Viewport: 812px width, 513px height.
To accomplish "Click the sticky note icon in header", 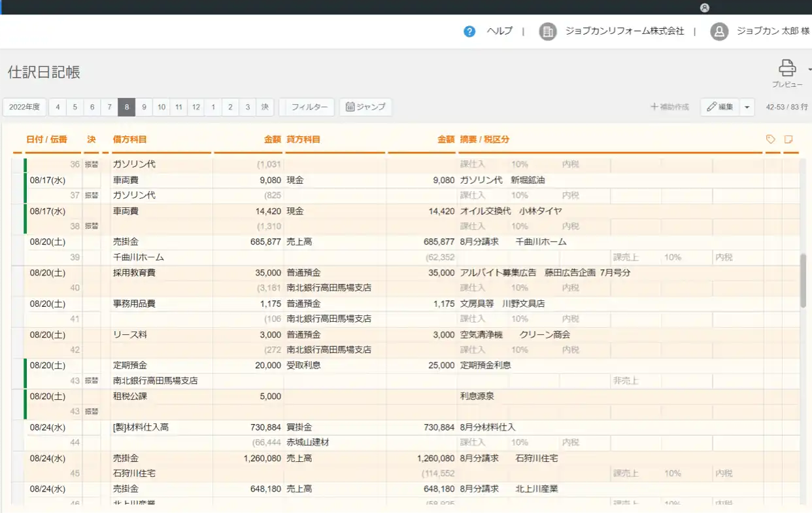I will [x=789, y=139].
